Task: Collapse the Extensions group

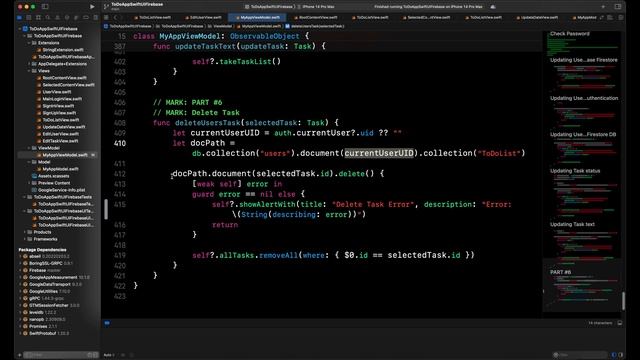Action: click(x=29, y=43)
